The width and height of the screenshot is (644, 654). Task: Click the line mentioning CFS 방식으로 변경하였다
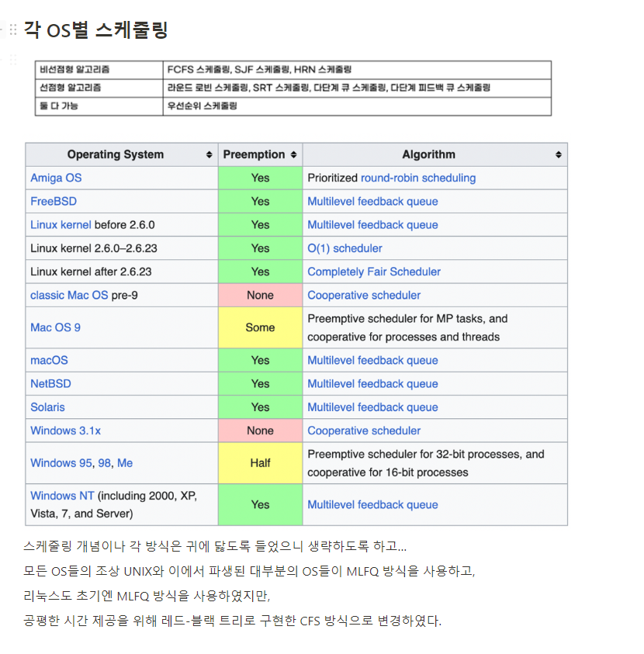coord(232,621)
